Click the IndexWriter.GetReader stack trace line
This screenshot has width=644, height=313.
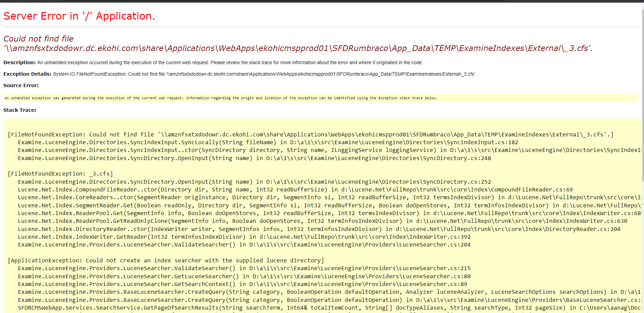[244, 237]
